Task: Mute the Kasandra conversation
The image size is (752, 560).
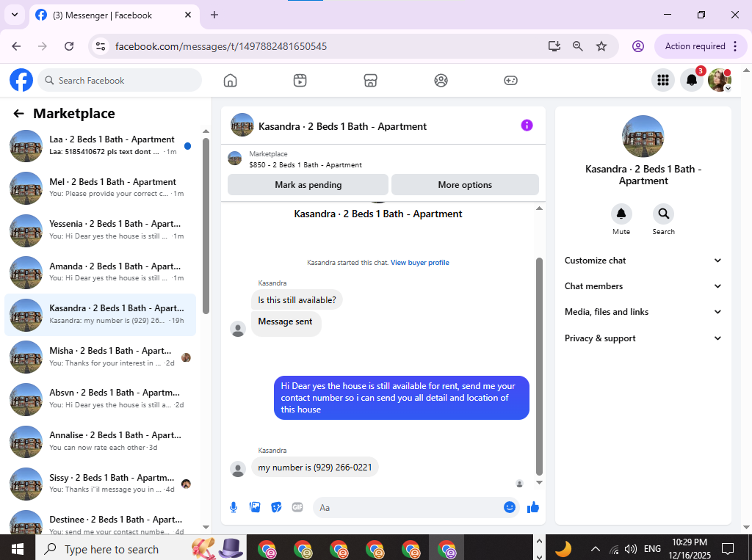Action: [x=621, y=214]
